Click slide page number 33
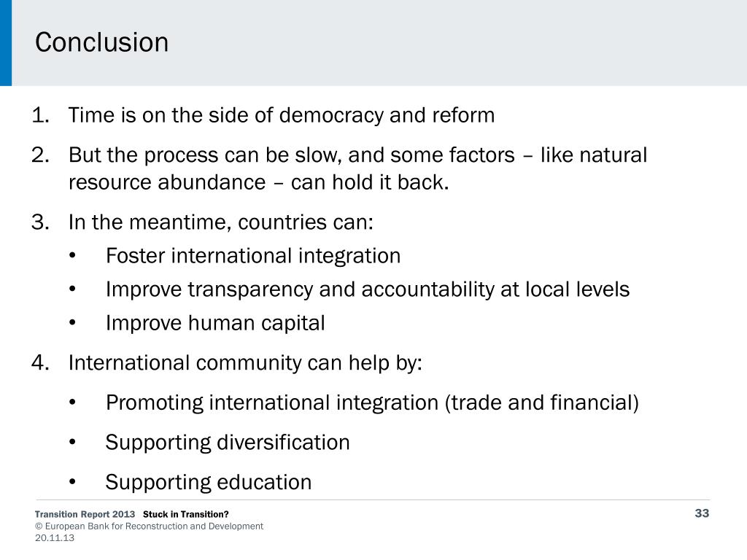747x560 pixels. [x=702, y=513]
